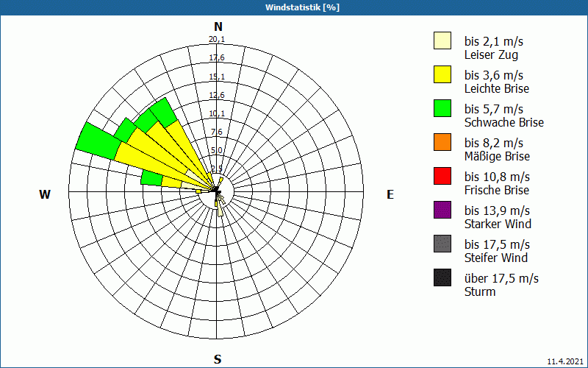Click the 'Windstatistik [%]' title text
Screen dimensions: 588x368
pos(302,7)
